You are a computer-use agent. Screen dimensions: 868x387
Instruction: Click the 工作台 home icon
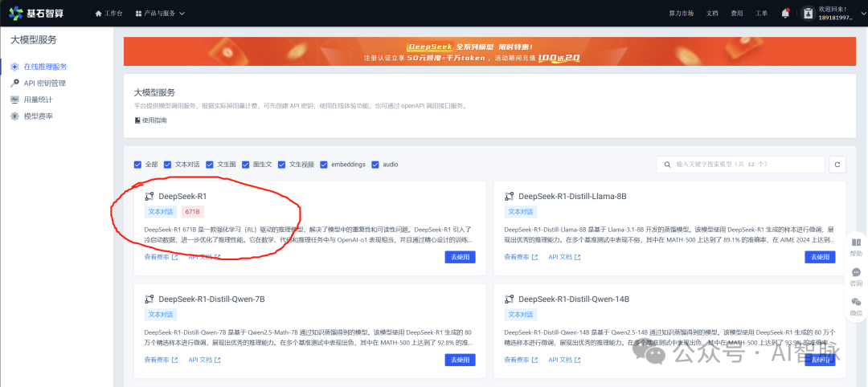tap(99, 14)
